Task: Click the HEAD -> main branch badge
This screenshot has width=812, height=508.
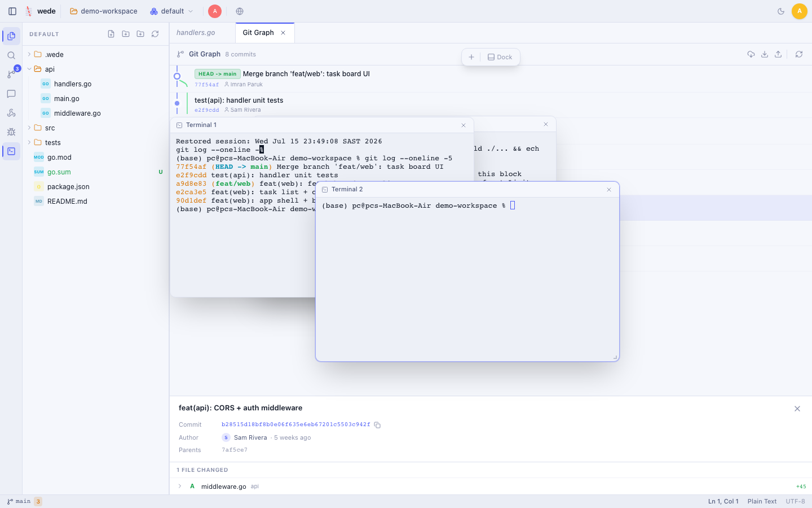Action: pos(218,74)
